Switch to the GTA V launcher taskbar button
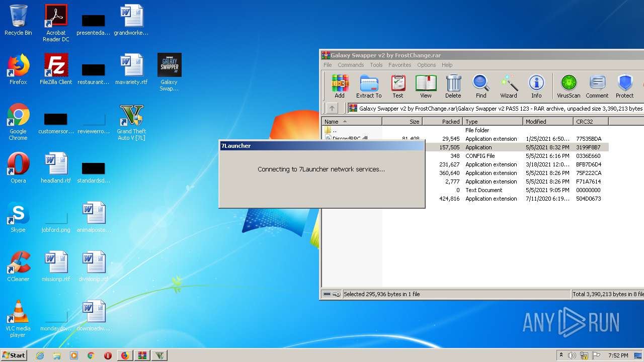644x362 pixels. [159, 355]
